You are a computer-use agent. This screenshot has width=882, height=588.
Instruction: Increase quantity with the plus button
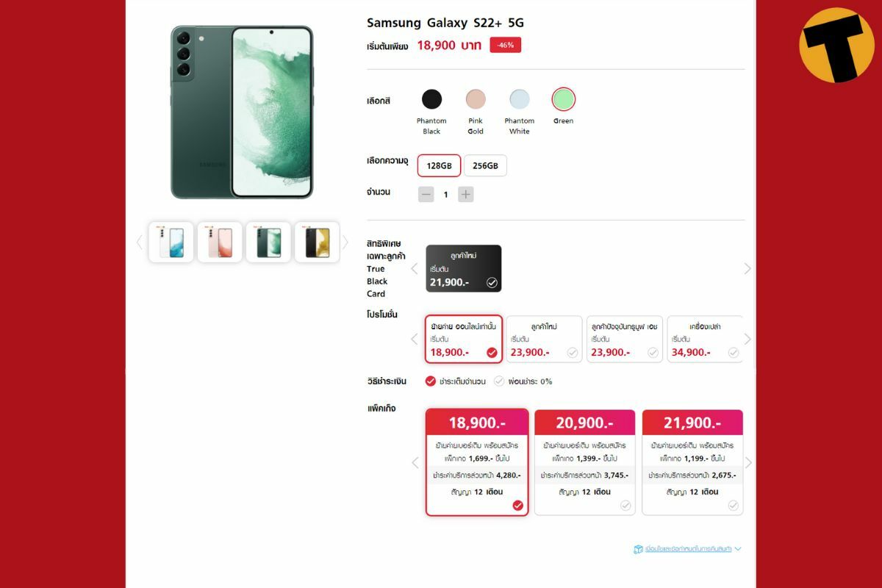coord(466,195)
